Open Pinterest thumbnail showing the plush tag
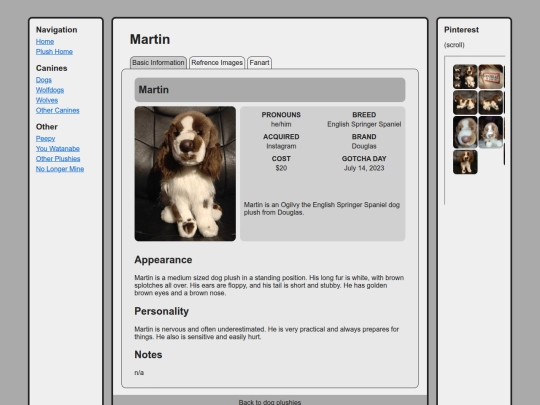This screenshot has width=540, height=405. (491, 76)
